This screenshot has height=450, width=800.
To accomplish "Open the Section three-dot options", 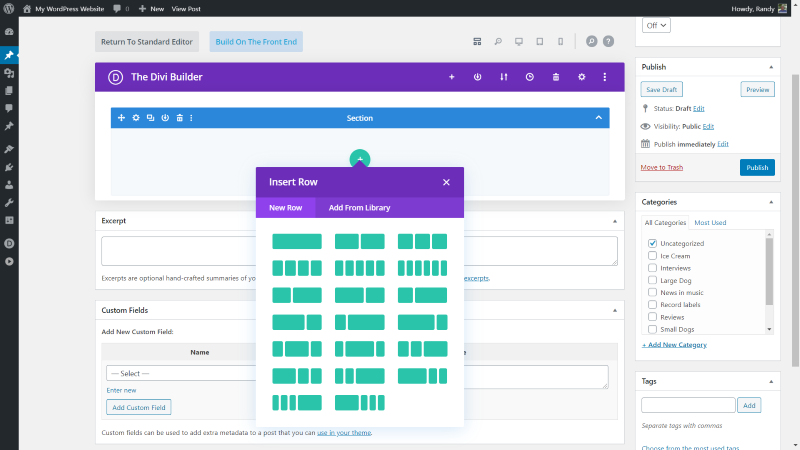I will click(191, 118).
